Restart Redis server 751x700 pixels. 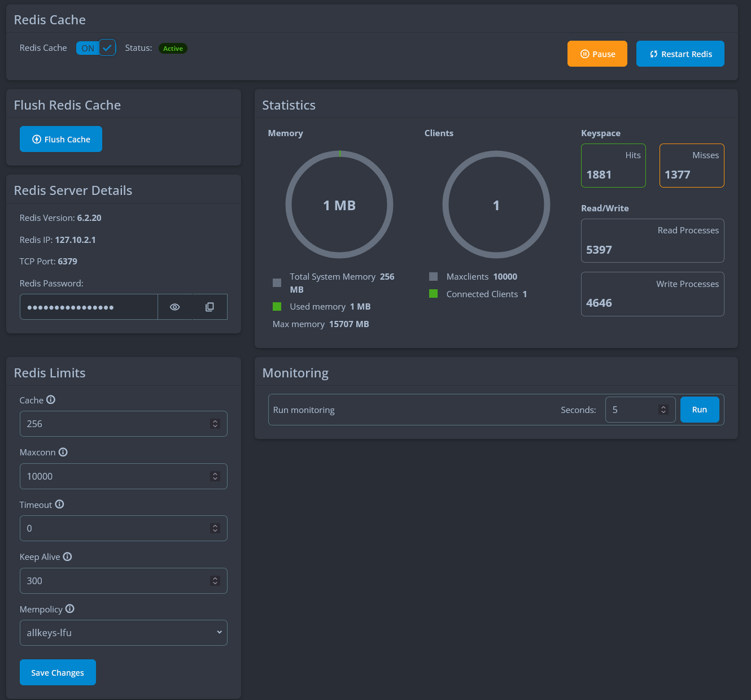pos(680,54)
